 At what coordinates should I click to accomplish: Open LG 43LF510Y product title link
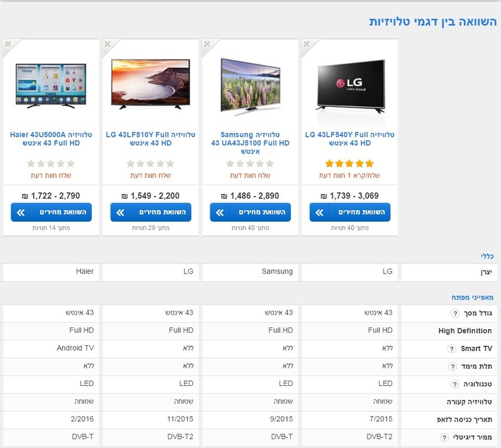(150, 139)
